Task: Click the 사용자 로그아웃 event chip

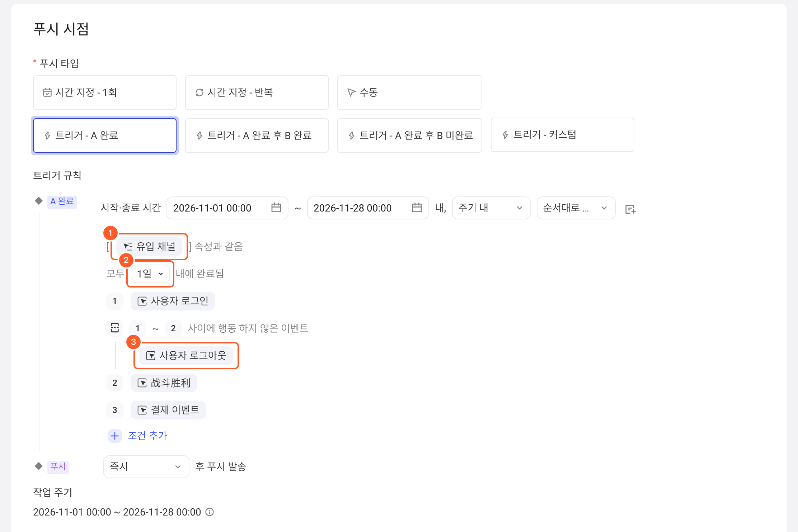Action: coord(186,356)
